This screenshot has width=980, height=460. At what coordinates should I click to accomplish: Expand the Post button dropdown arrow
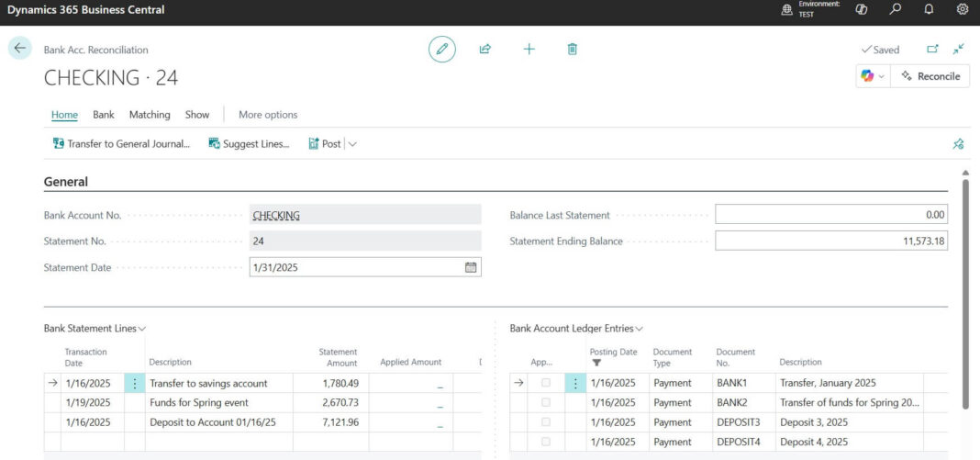(x=351, y=144)
